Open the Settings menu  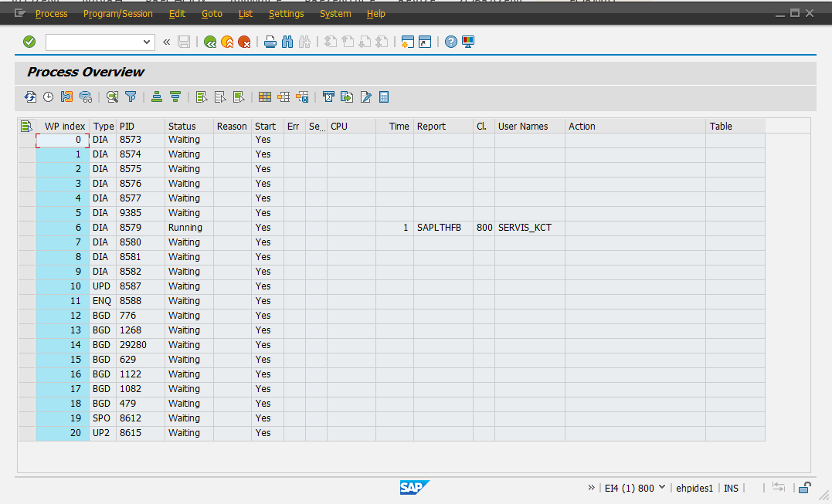coord(286,14)
